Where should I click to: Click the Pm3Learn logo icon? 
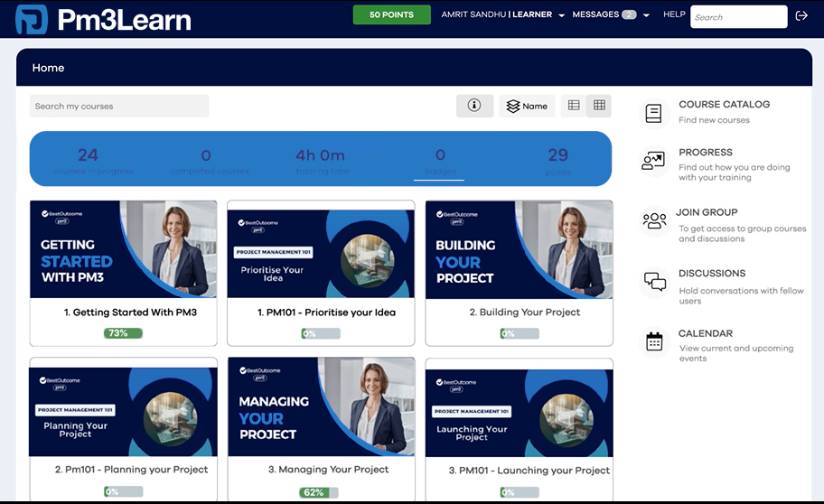[x=32, y=20]
